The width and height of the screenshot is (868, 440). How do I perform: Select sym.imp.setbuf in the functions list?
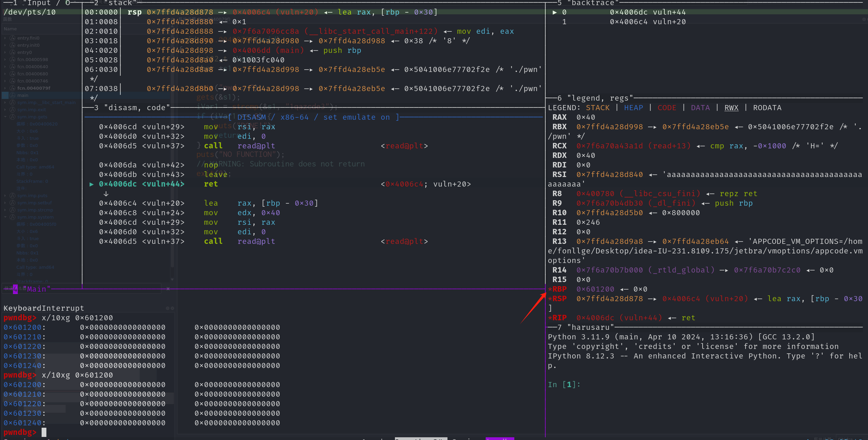click(x=34, y=203)
